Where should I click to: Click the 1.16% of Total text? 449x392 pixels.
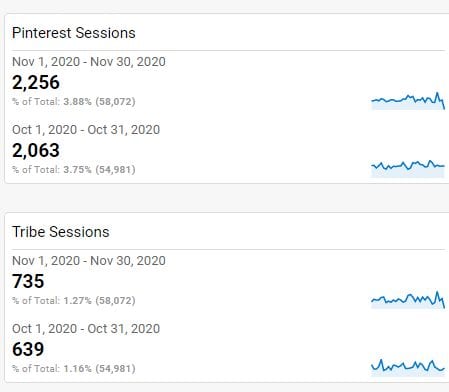coord(74,368)
